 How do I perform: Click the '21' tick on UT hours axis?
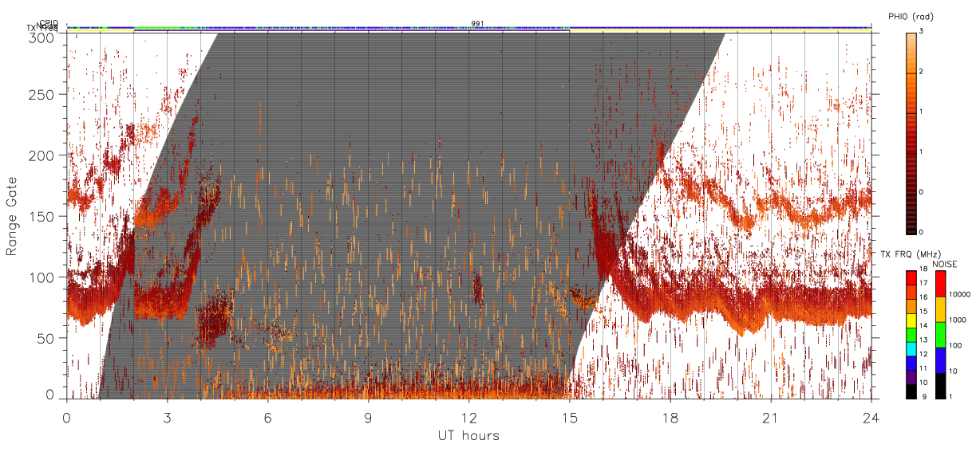coord(770,417)
